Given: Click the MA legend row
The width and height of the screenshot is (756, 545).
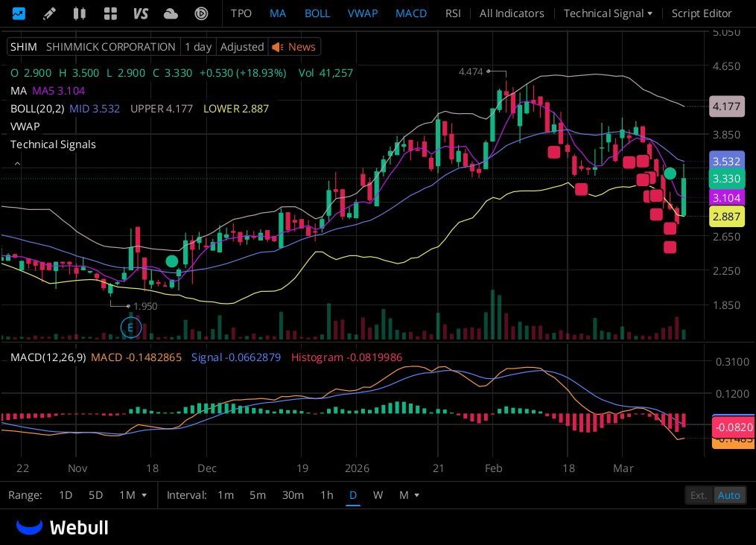Looking at the screenshot, I should pyautogui.click(x=48, y=91).
